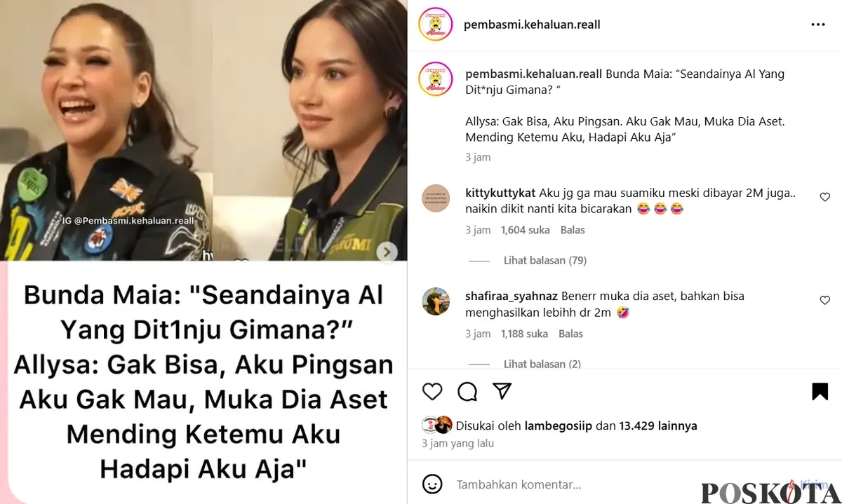Screen dimensions: 842x504
Task: Reply to kittykuttykat via Balas
Action: click(573, 230)
